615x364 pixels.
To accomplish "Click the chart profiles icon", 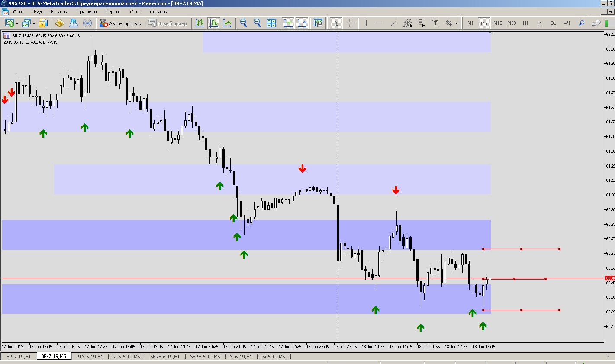I will 27,23.
